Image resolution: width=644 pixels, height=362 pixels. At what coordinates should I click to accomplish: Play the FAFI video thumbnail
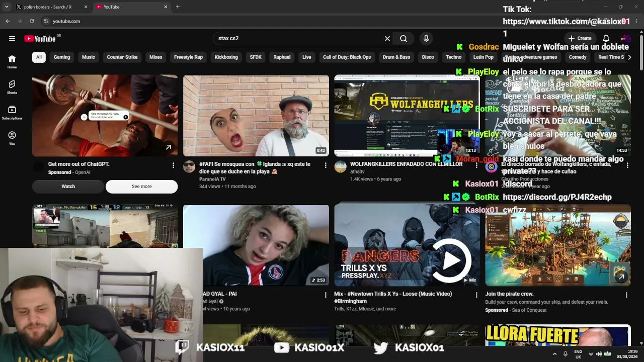(x=256, y=116)
